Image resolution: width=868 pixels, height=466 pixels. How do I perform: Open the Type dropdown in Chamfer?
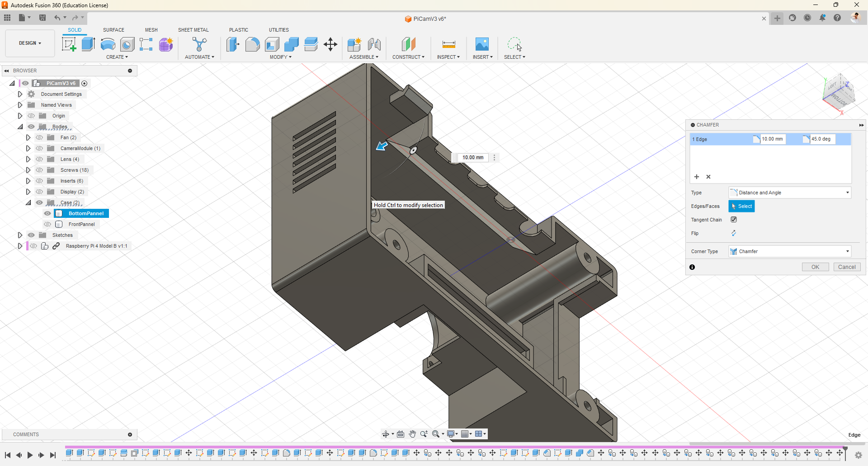point(790,193)
